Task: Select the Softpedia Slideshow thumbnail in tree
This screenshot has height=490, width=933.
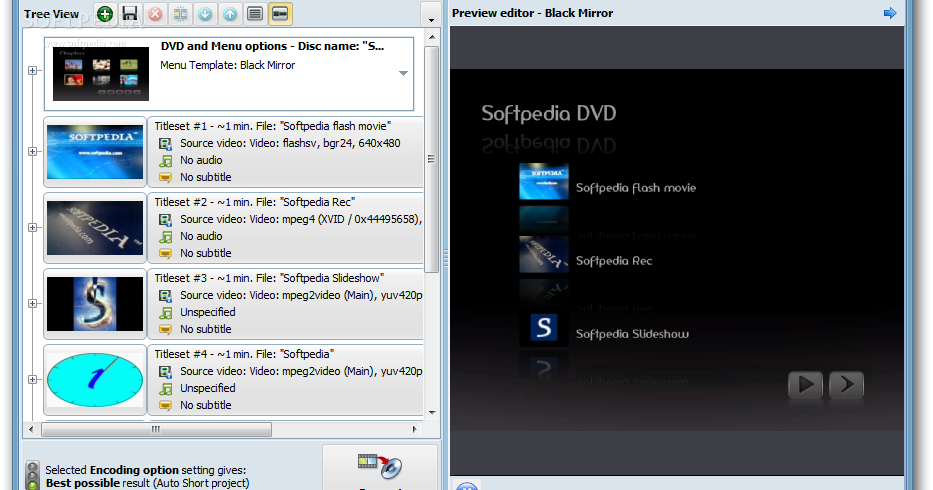Action: coord(95,304)
